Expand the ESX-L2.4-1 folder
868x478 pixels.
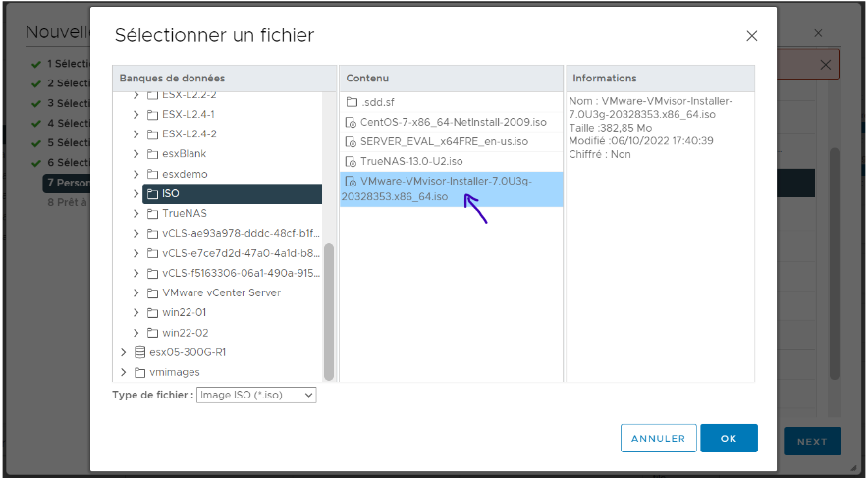point(136,115)
